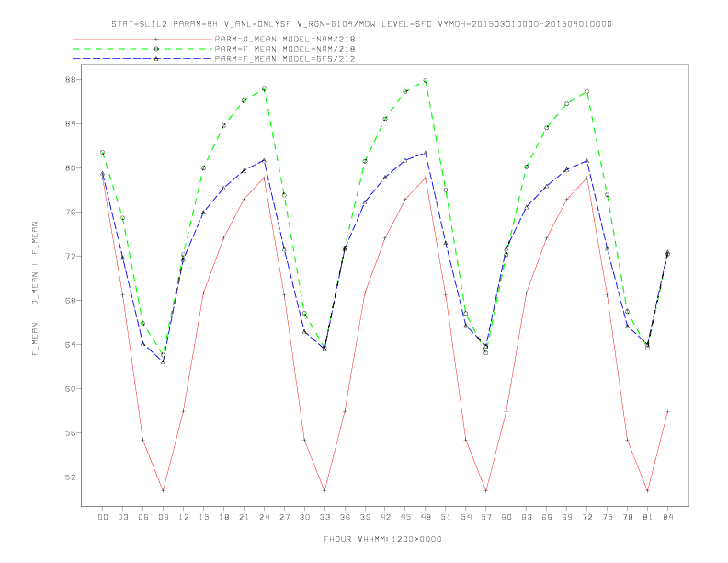Click red O_MEAN plus marker at hour 84
This screenshot has height=563, width=728.
[x=667, y=411]
